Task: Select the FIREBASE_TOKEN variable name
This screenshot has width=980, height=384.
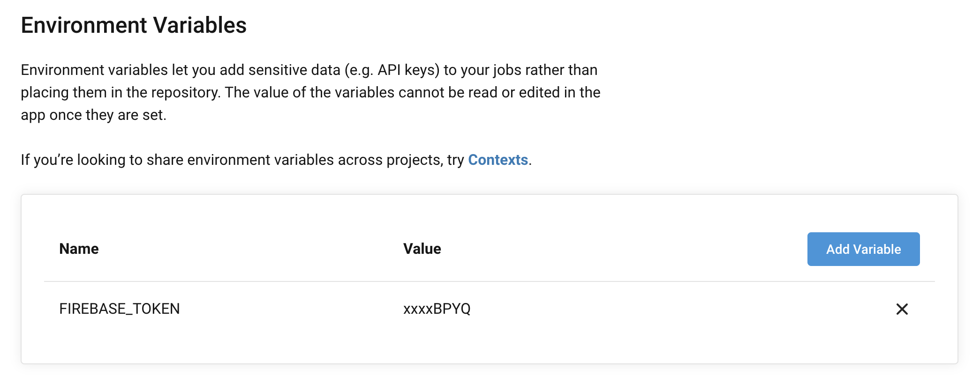Action: 120,309
